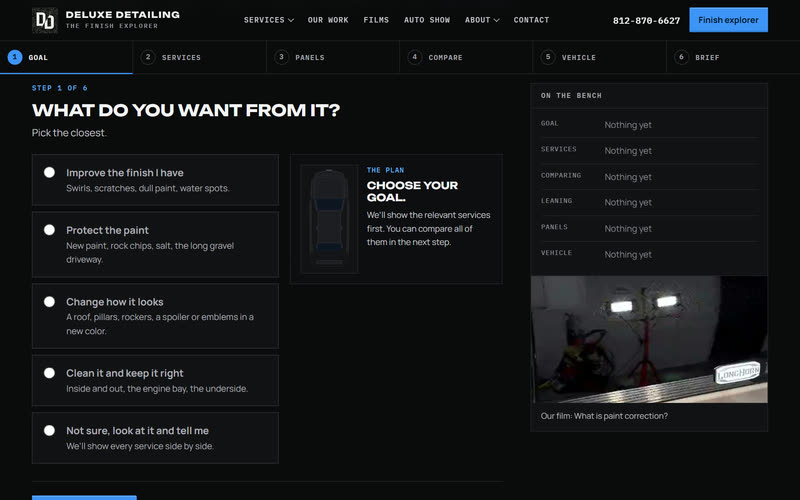Click the Services row in On the Bench
Screen dimensions: 800x500
click(649, 151)
